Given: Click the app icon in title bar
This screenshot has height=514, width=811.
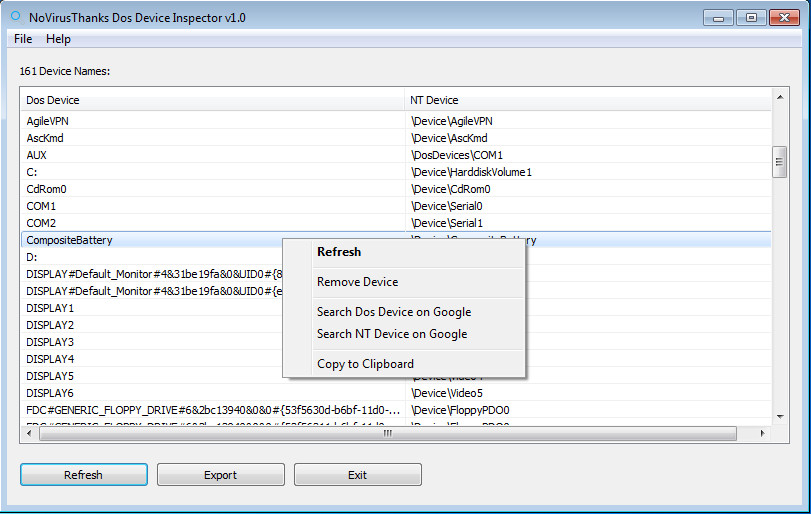Looking at the screenshot, I should click(16, 17).
